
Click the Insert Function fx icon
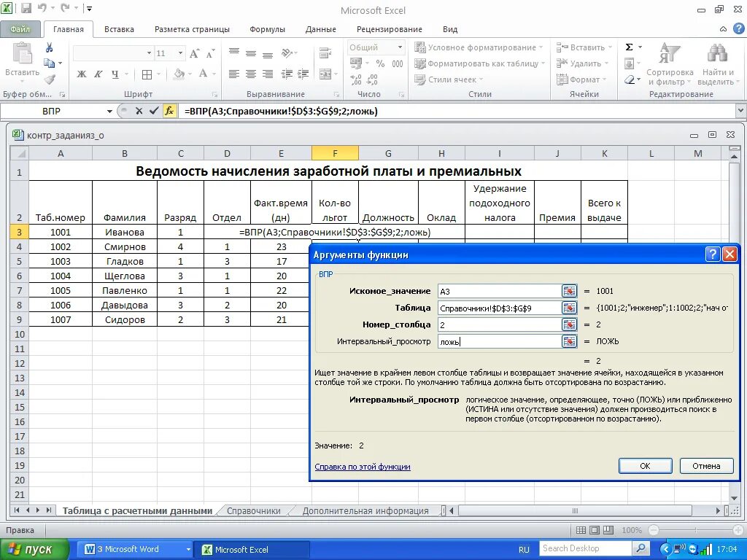169,111
